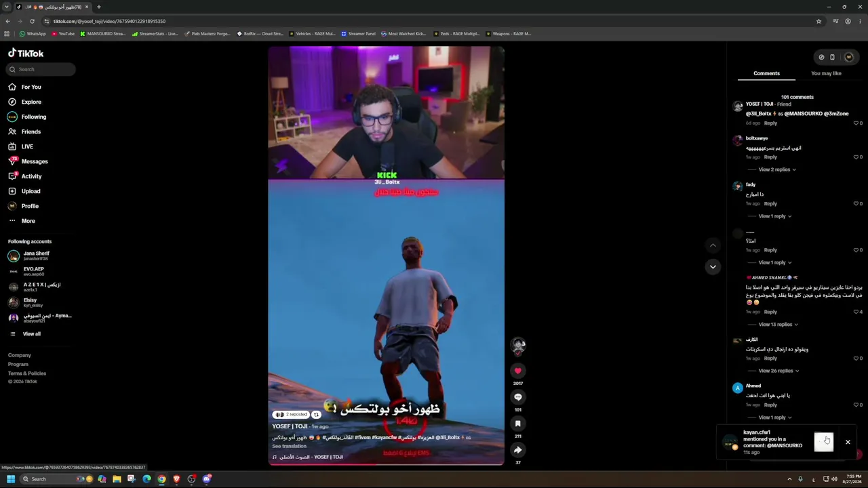Image resolution: width=868 pixels, height=488 pixels.
Task: Expand View 26 replies
Action: click(x=778, y=371)
